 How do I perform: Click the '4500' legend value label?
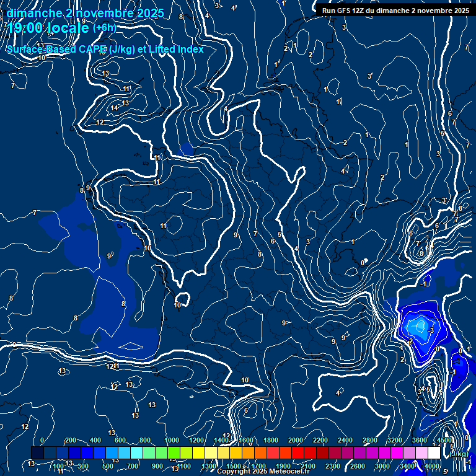[x=444, y=440]
